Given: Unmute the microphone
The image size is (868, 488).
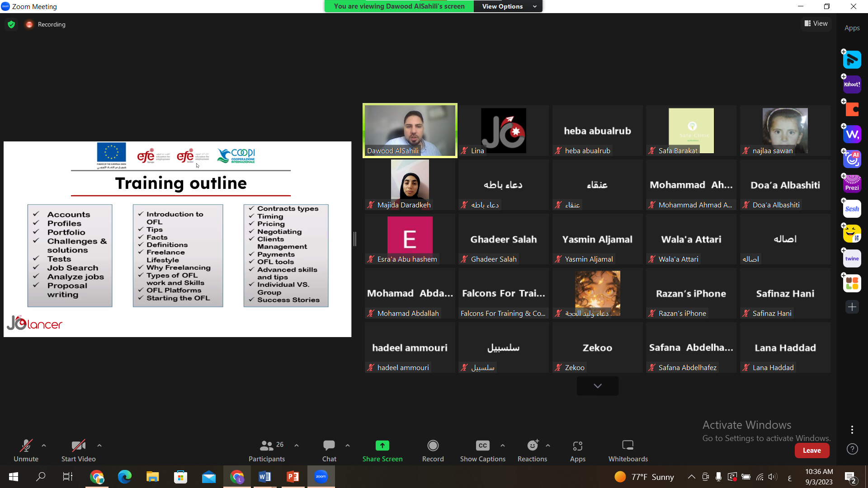Looking at the screenshot, I should tap(26, 450).
